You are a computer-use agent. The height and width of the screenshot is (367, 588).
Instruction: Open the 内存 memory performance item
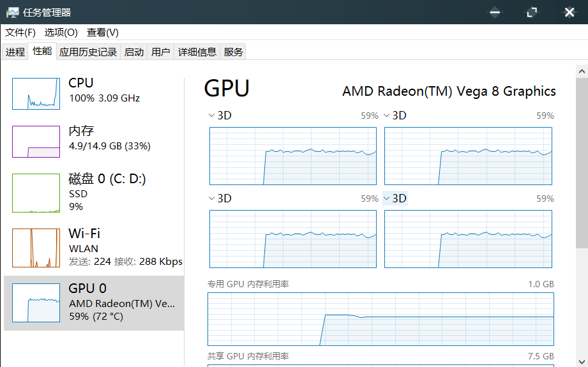click(94, 141)
